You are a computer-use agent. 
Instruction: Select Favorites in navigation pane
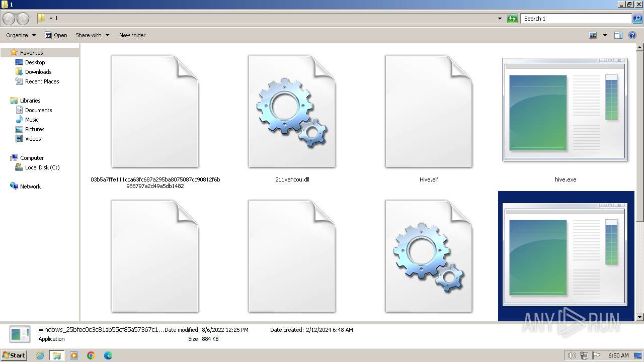pyautogui.click(x=31, y=53)
